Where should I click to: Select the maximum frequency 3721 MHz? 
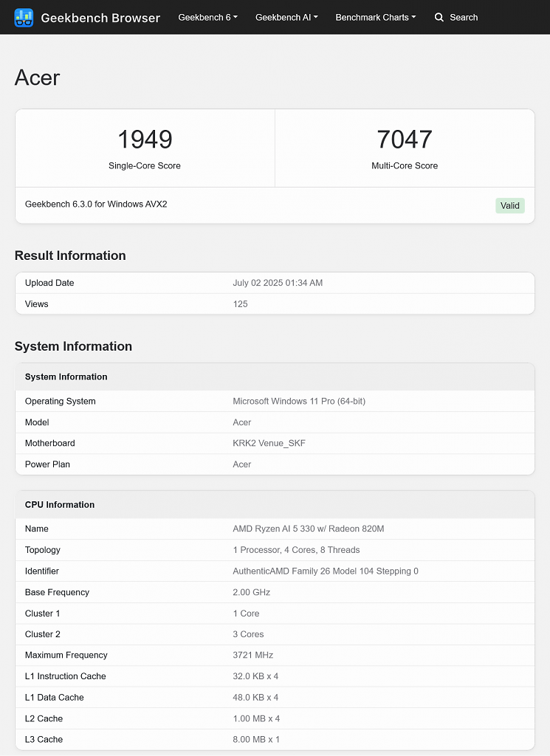coord(252,656)
